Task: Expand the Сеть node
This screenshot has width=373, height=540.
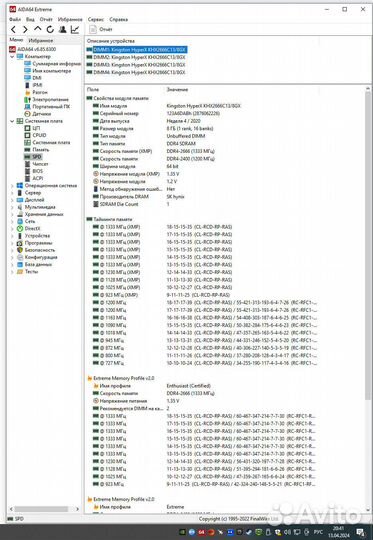Action: click(x=12, y=221)
